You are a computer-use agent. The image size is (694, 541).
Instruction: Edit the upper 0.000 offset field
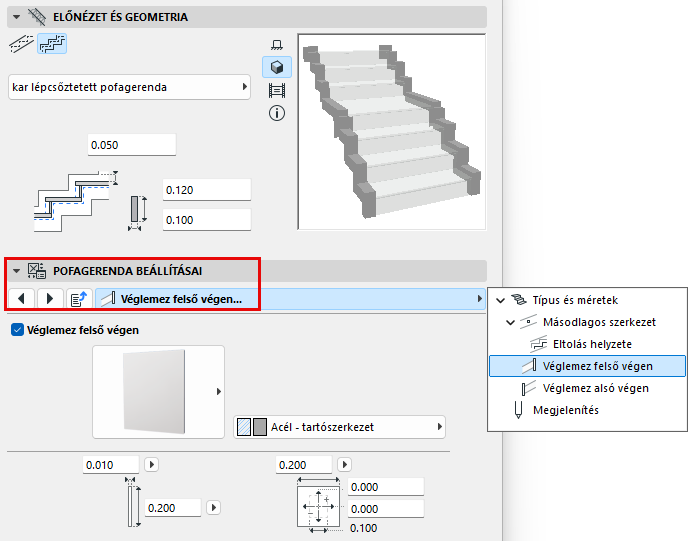pos(386,487)
